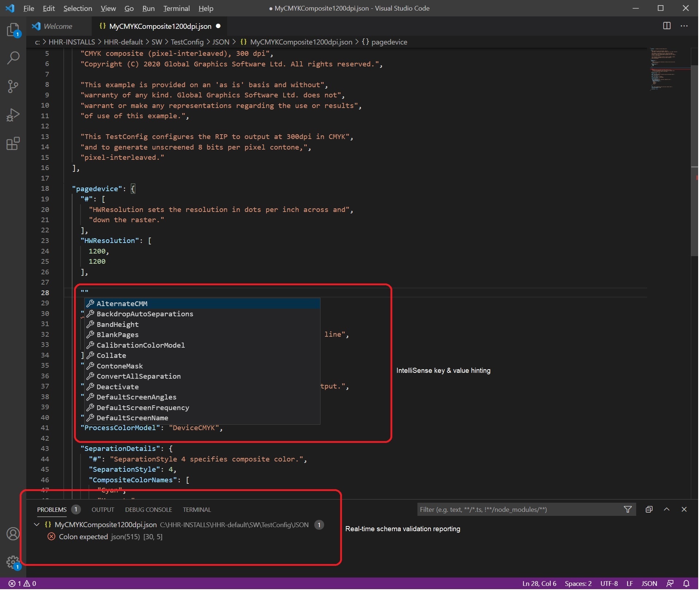Open the Extensions view icon
The width and height of the screenshot is (700, 591).
tap(13, 144)
